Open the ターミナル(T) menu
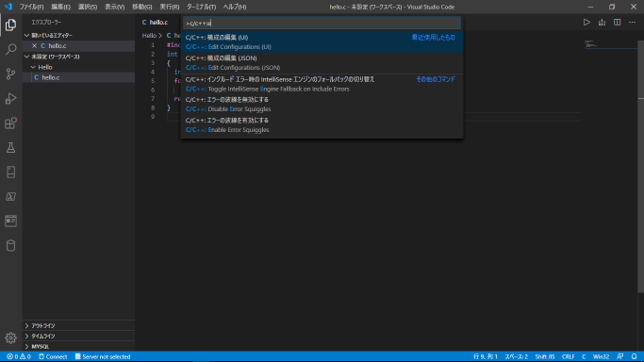The height and width of the screenshot is (362, 644). pyautogui.click(x=201, y=7)
